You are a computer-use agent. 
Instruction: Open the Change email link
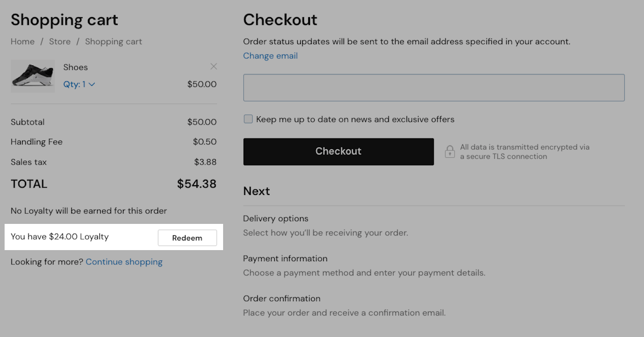point(270,56)
